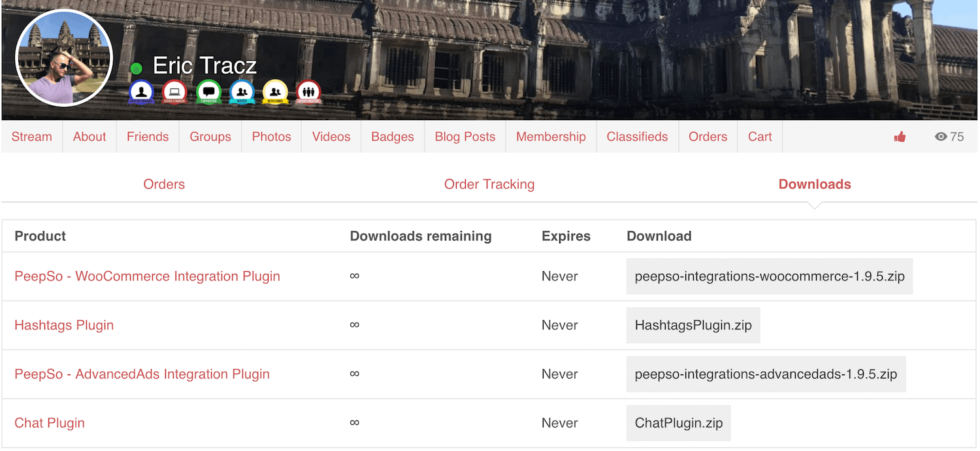980x451 pixels.
Task: Download peepso-integrations-woocommerce-1.9.5.zip
Action: pos(770,276)
